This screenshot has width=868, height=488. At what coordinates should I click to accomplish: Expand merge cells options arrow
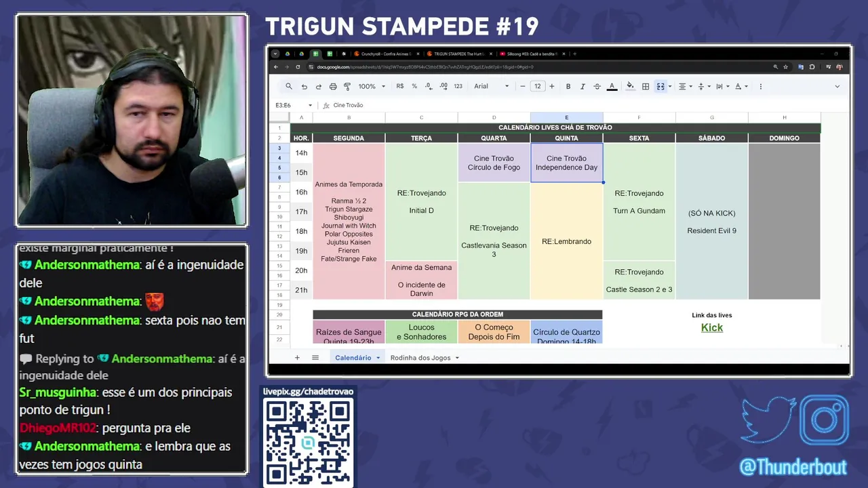pyautogui.click(x=670, y=86)
